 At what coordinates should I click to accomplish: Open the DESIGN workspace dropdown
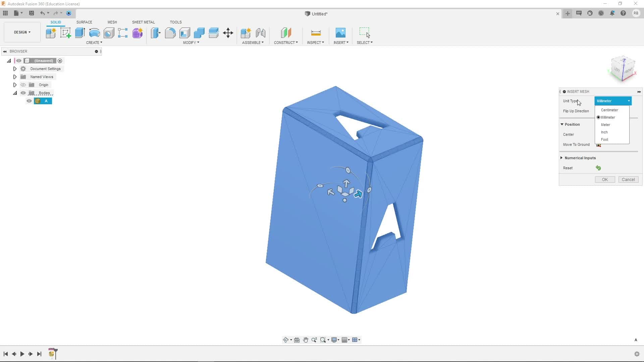point(22,32)
